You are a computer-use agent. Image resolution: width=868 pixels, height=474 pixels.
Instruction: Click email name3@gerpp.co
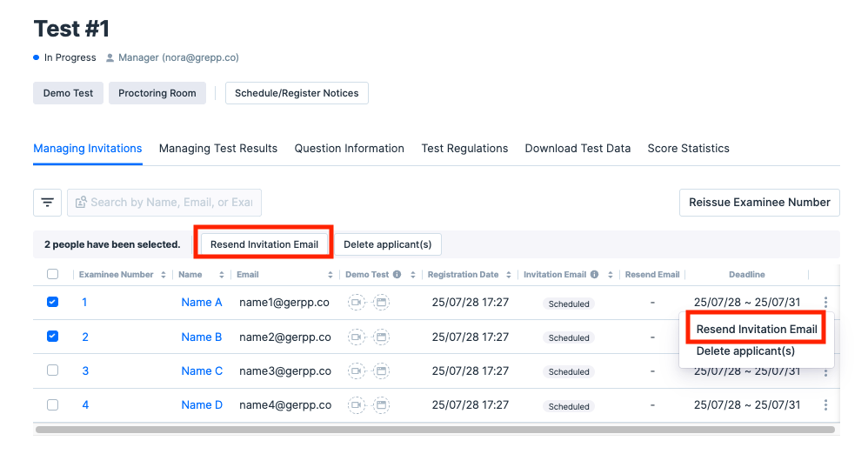[285, 371]
